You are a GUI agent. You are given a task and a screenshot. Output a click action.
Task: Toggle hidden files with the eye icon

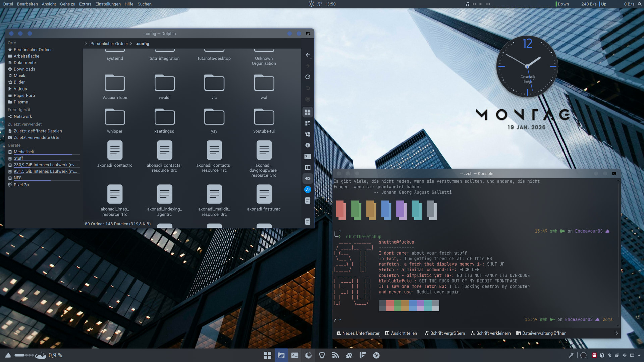[308, 179]
